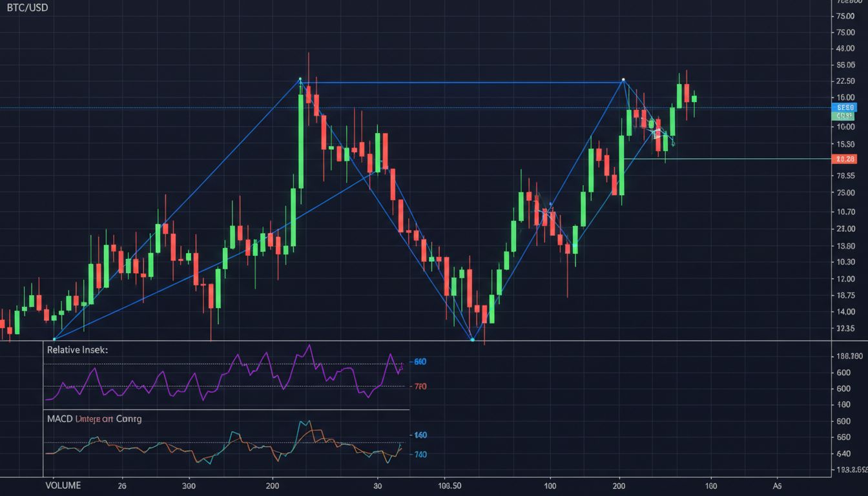The image size is (868, 496).
Task: Select the horizontal blue resistance line between peaks
Action: [x=462, y=82]
